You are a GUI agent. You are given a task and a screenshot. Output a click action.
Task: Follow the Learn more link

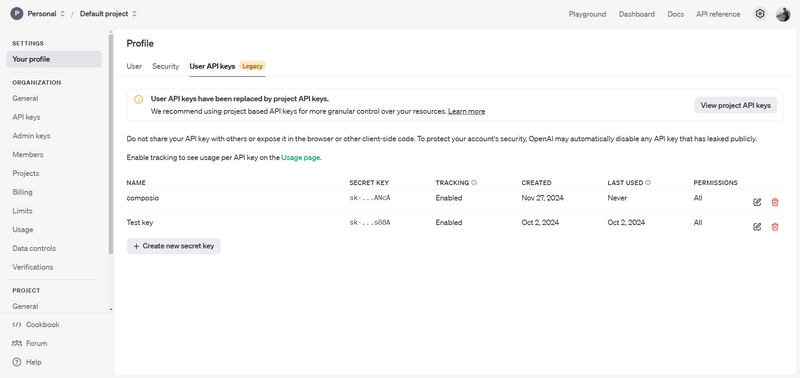click(x=466, y=111)
